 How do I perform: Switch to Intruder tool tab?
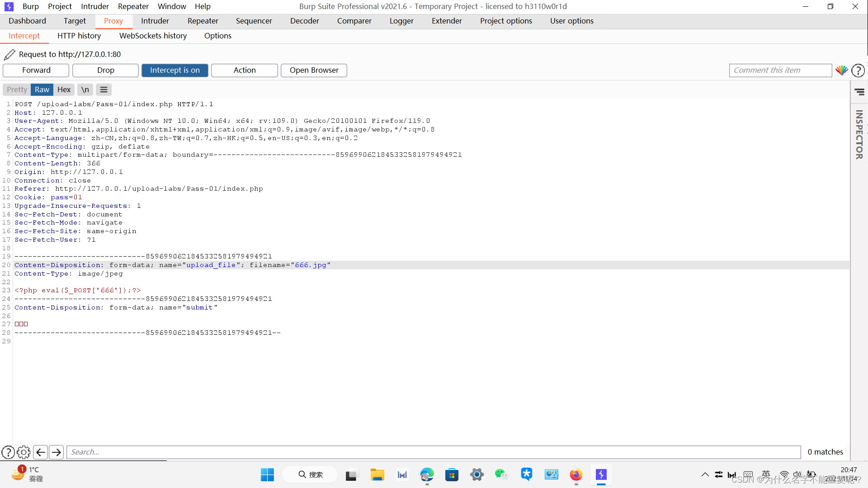[x=155, y=21]
